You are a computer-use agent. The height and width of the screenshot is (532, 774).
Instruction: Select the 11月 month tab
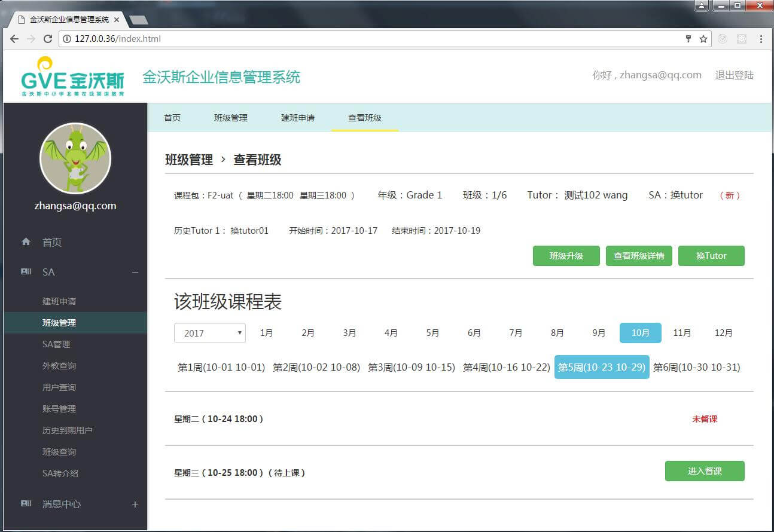(x=682, y=333)
